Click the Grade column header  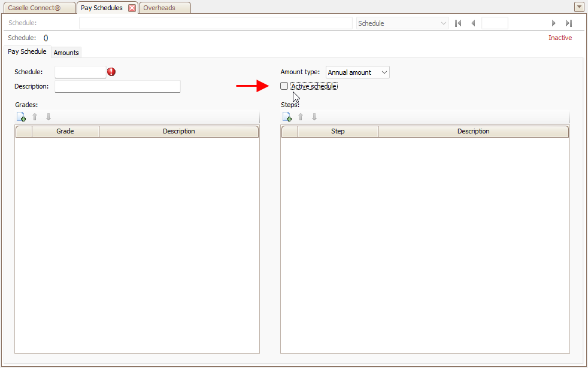point(65,132)
